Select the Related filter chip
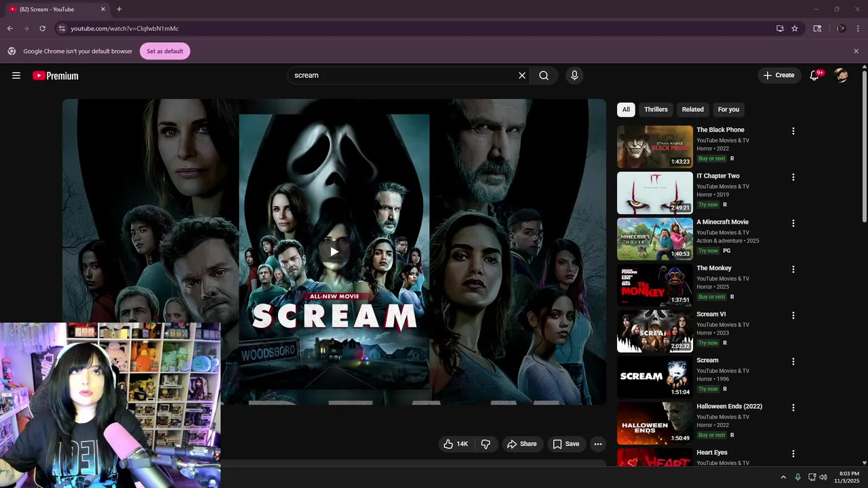The width and height of the screenshot is (868, 488). [692, 109]
